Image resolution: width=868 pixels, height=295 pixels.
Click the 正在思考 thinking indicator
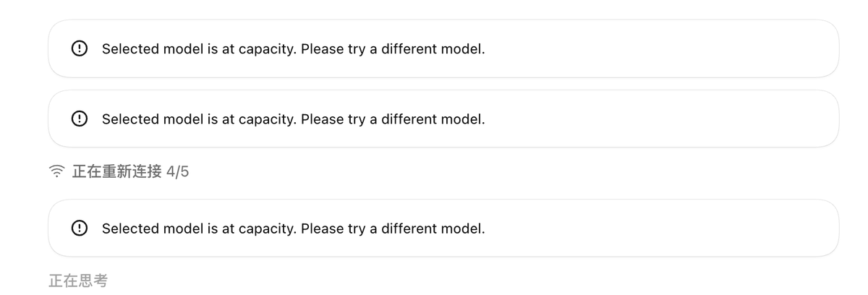(x=78, y=281)
